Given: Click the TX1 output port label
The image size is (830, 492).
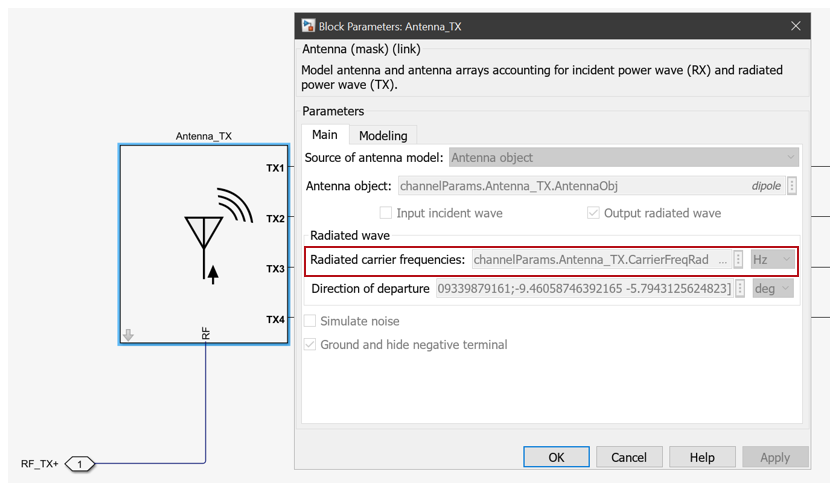Looking at the screenshot, I should click(x=275, y=168).
